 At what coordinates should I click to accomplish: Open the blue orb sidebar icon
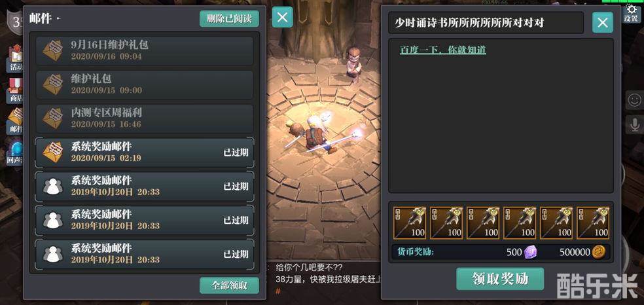[x=15, y=152]
